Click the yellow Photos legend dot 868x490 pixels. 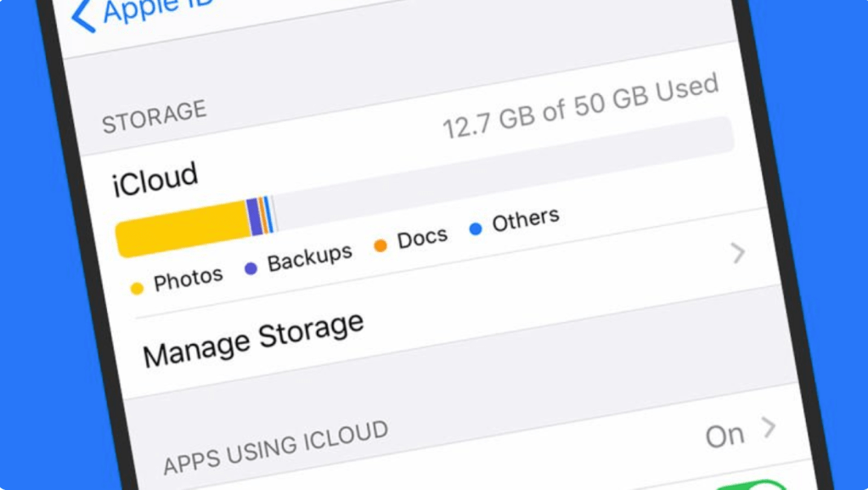(137, 289)
